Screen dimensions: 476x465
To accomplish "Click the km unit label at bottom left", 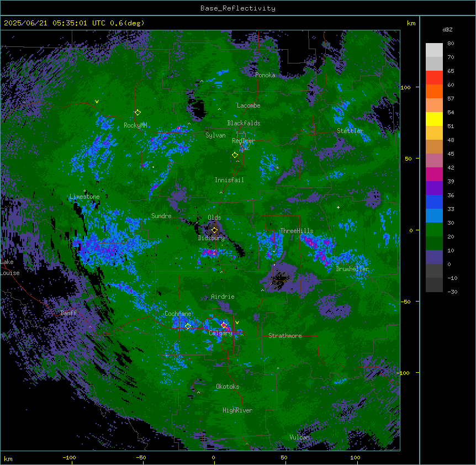I will coord(8,458).
